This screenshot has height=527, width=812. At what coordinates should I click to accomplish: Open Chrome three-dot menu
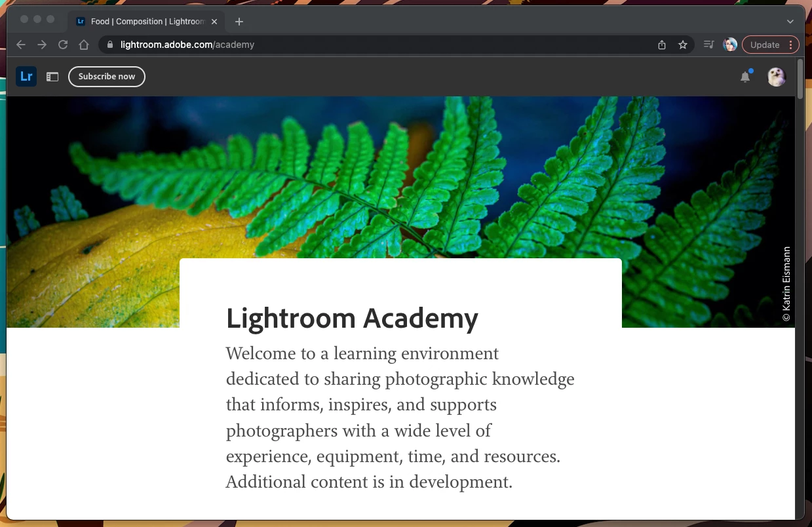coord(791,45)
